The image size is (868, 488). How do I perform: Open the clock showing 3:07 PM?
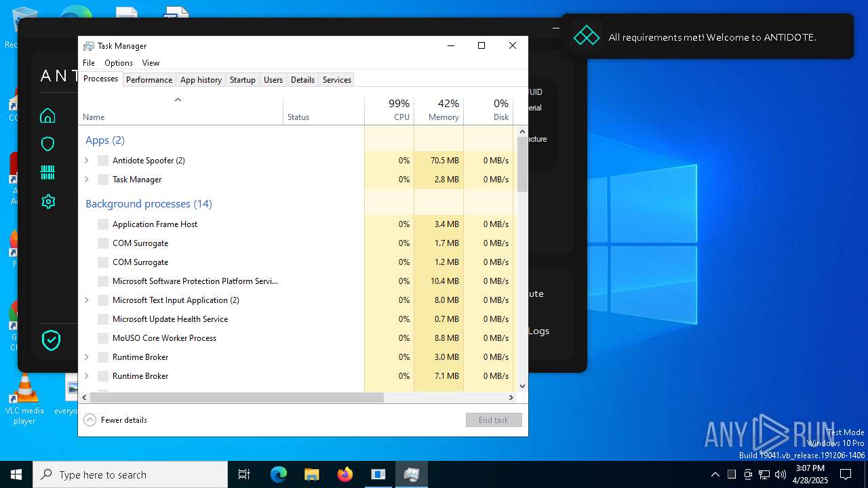click(x=810, y=474)
